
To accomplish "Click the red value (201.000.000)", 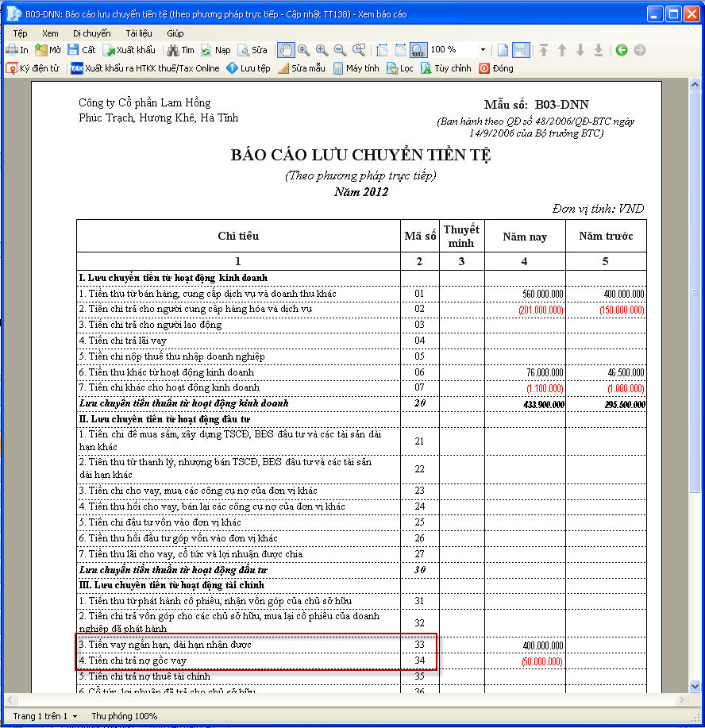I will pyautogui.click(x=541, y=310).
